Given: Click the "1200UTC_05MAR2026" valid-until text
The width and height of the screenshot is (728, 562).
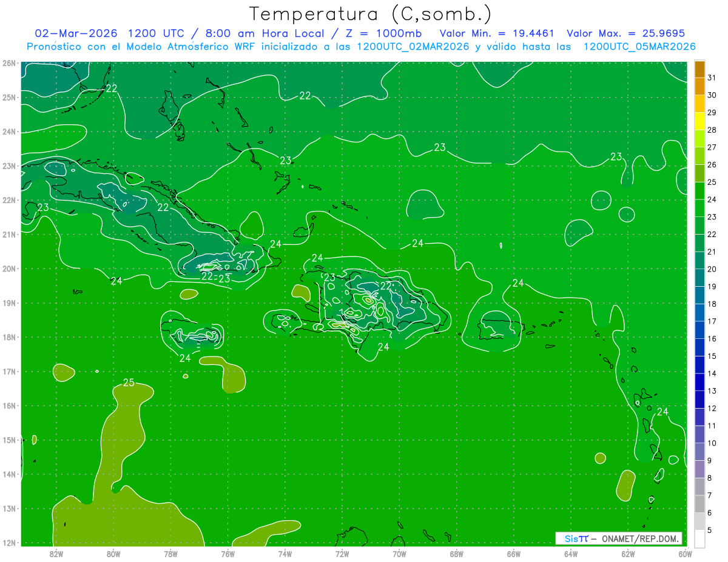Looking at the screenshot, I should tap(639, 47).
